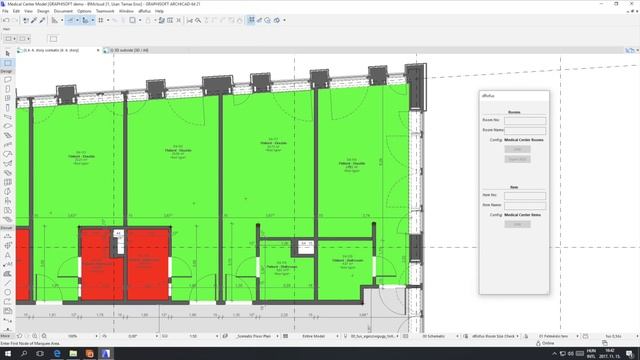Select the Slab tool in the toolbox
This screenshot has width=640, height=360.
(x=8, y=126)
